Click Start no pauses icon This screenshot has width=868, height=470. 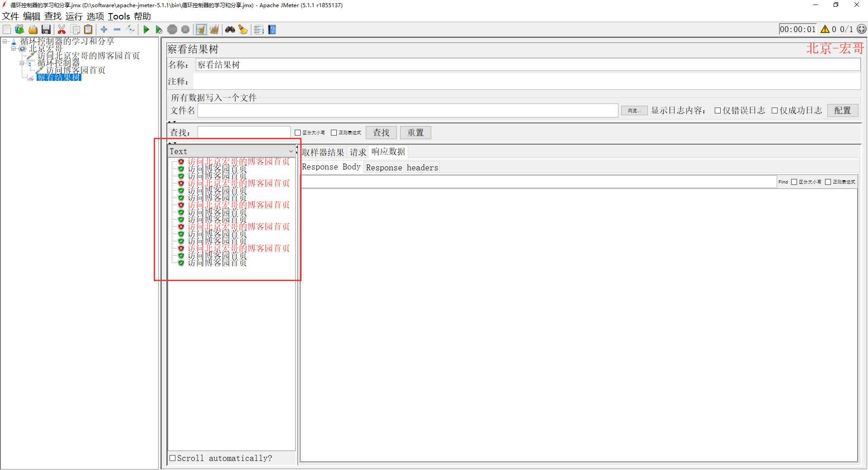pyautogui.click(x=159, y=30)
